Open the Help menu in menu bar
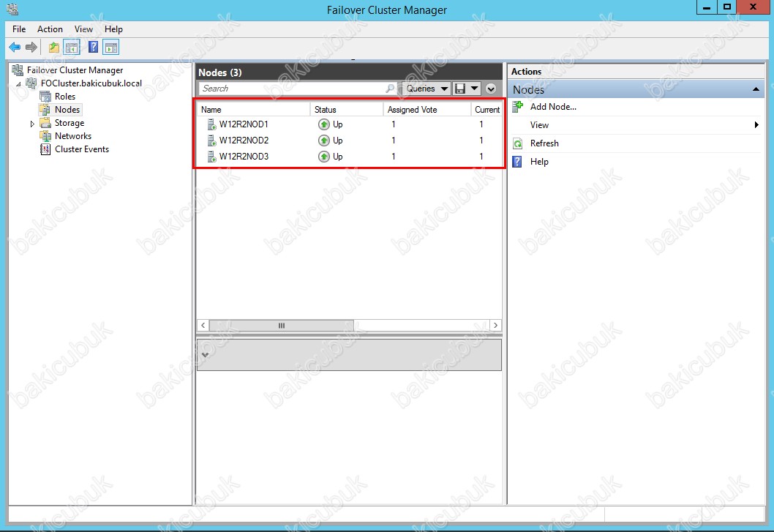Screen dimensions: 774x532 [113, 29]
